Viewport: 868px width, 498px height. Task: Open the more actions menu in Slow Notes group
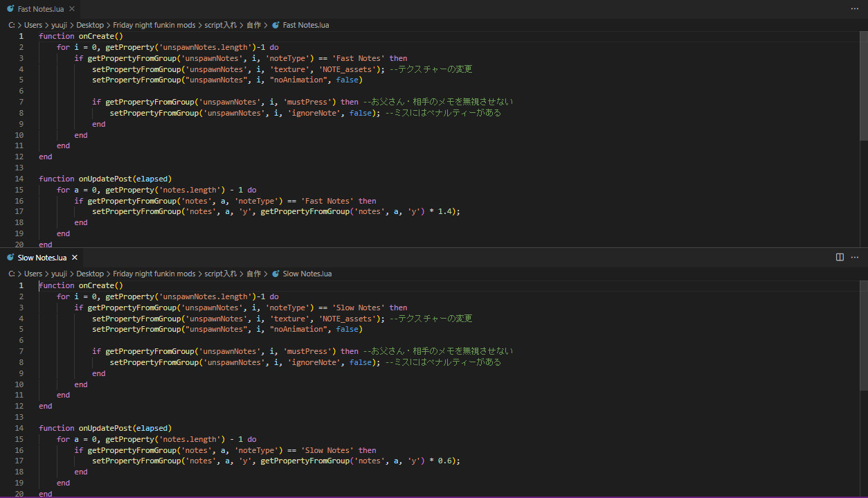(x=854, y=256)
